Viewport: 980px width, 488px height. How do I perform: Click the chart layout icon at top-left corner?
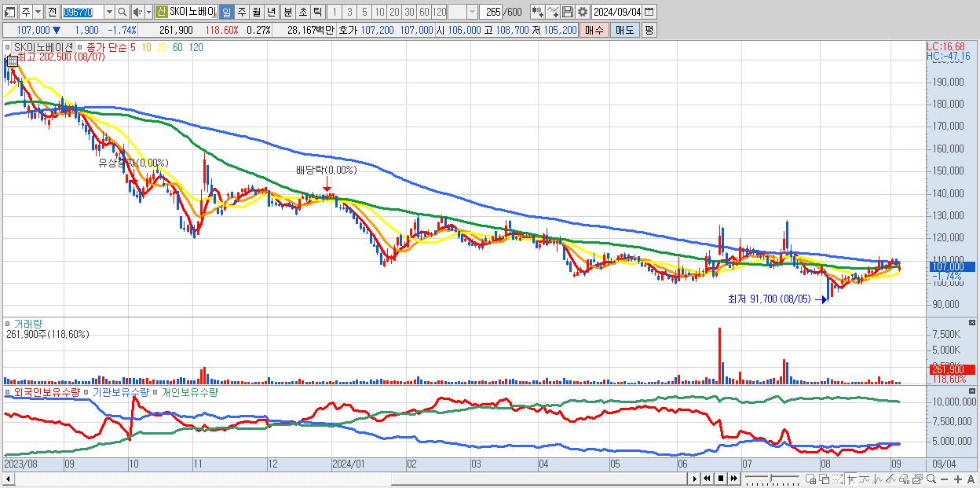[9, 12]
